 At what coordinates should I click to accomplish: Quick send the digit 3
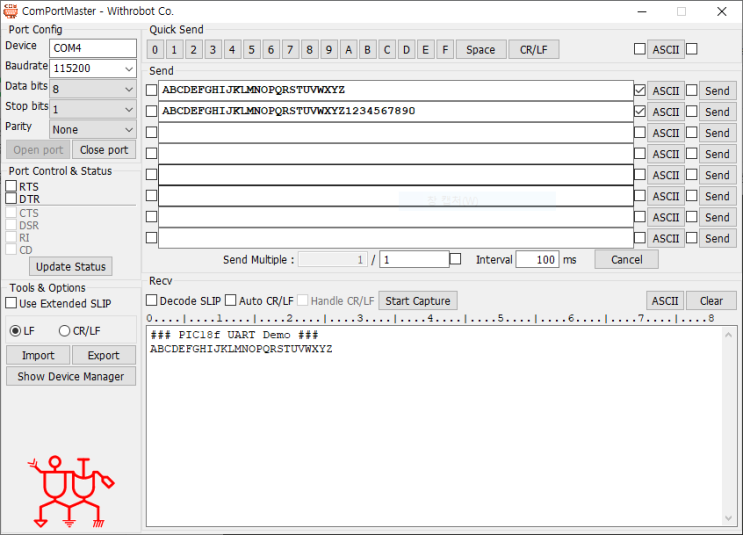[213, 49]
